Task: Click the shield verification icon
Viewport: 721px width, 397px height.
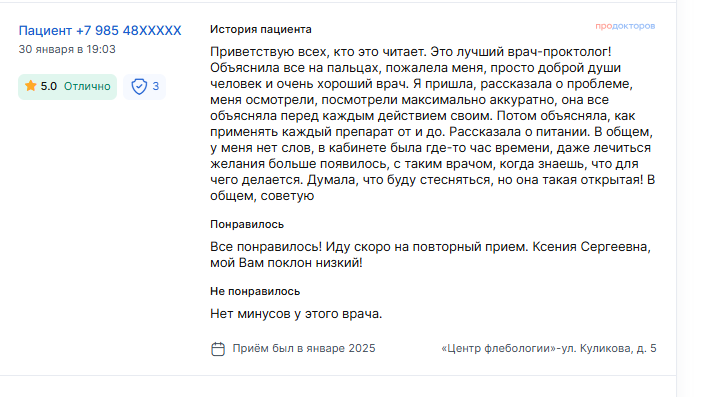Action: (x=139, y=86)
